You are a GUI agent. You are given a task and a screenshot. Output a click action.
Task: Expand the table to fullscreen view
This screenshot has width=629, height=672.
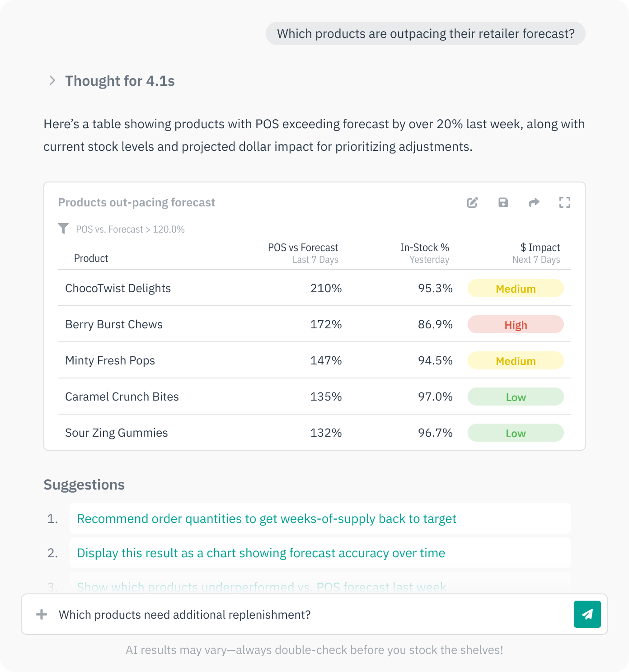pos(564,203)
